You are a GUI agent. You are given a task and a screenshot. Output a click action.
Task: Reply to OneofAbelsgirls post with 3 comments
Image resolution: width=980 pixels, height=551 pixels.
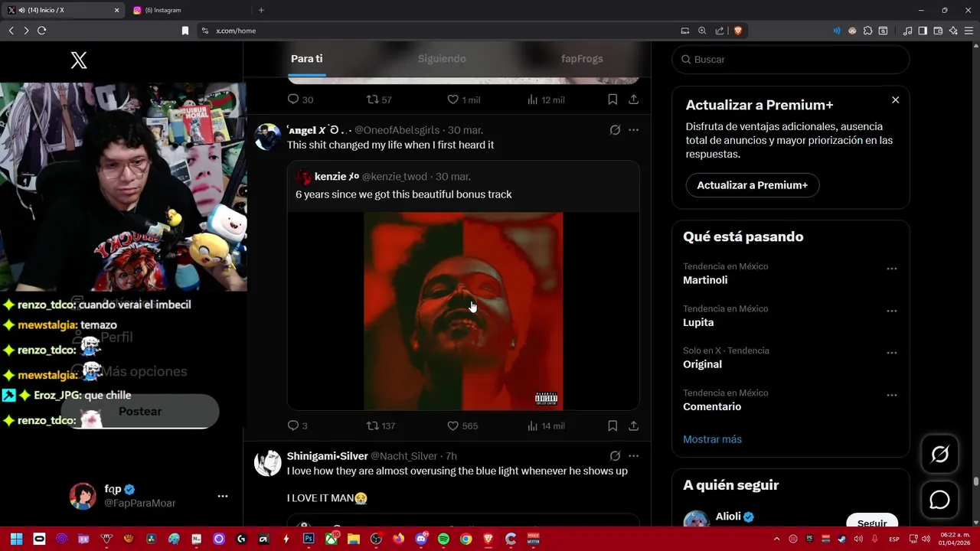click(297, 425)
